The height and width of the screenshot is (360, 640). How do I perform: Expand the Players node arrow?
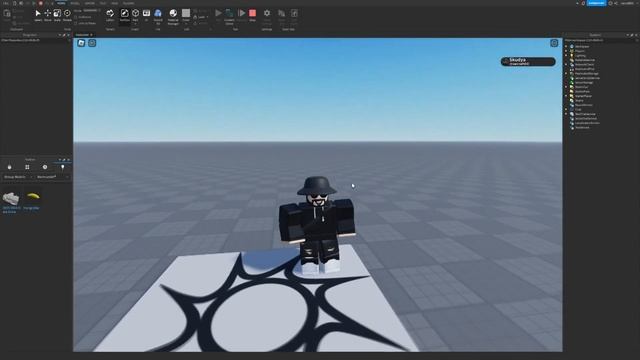tap(566, 51)
